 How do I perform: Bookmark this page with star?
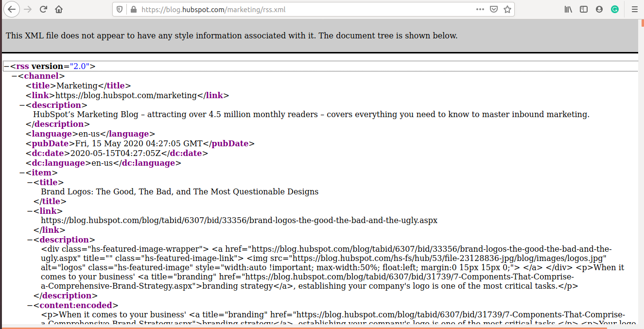(x=507, y=9)
